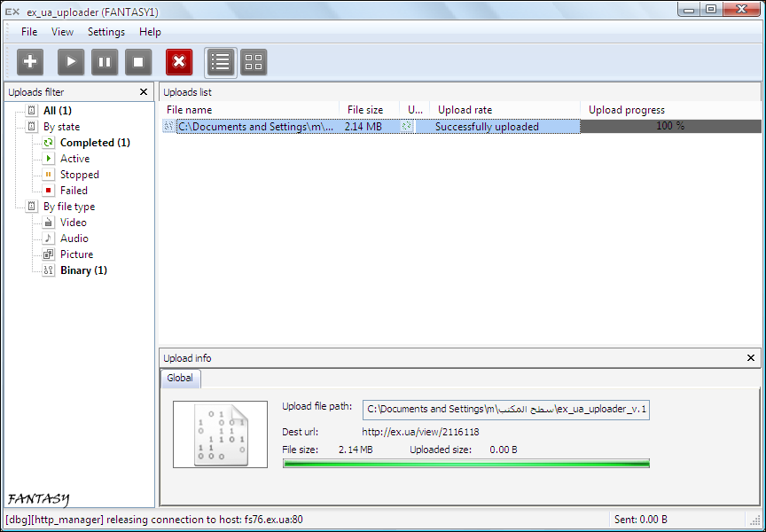Switch to the Global tab
766x532 pixels.
[180, 378]
